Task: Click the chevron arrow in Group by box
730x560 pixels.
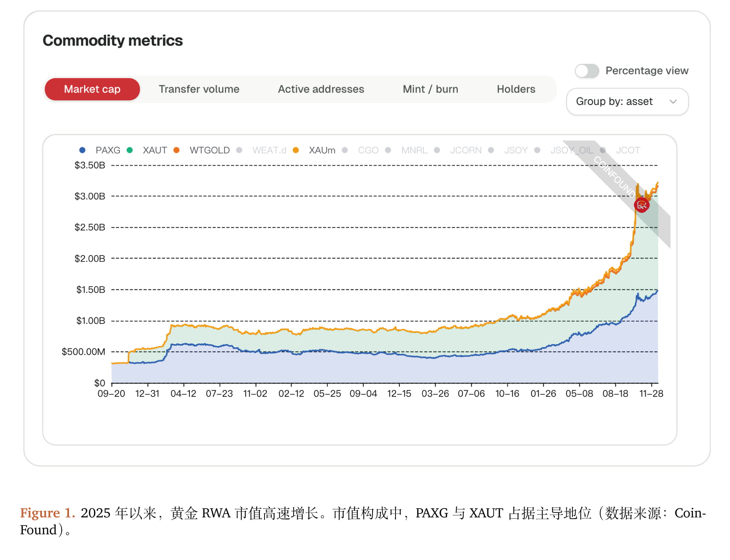Action: pos(673,101)
